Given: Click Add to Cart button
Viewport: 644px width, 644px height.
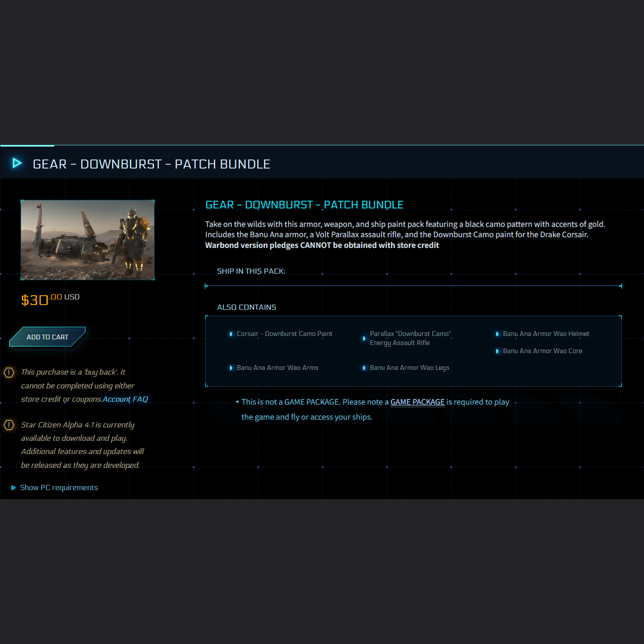Looking at the screenshot, I should click(x=48, y=337).
